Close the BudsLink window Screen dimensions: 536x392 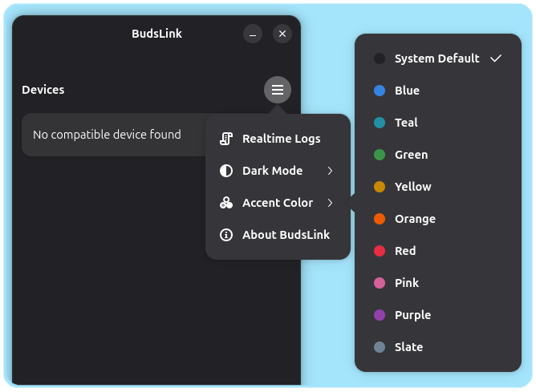pyautogui.click(x=282, y=34)
